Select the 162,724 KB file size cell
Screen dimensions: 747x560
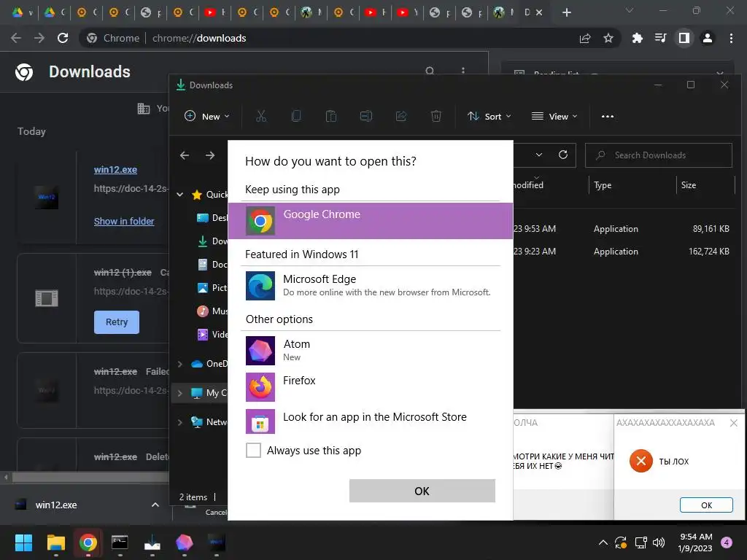(708, 252)
